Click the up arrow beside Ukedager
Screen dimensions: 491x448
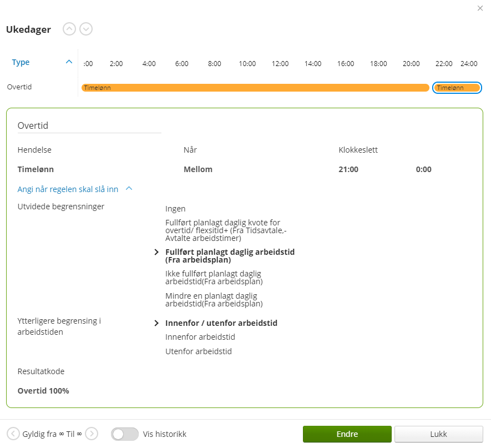point(69,29)
